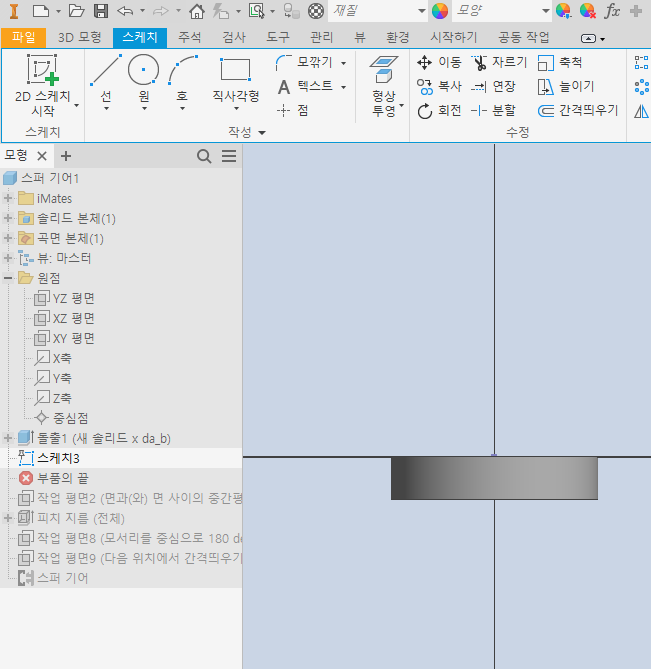The height and width of the screenshot is (669, 651).
Task: Select the Copy (복사) tool
Action: point(439,87)
